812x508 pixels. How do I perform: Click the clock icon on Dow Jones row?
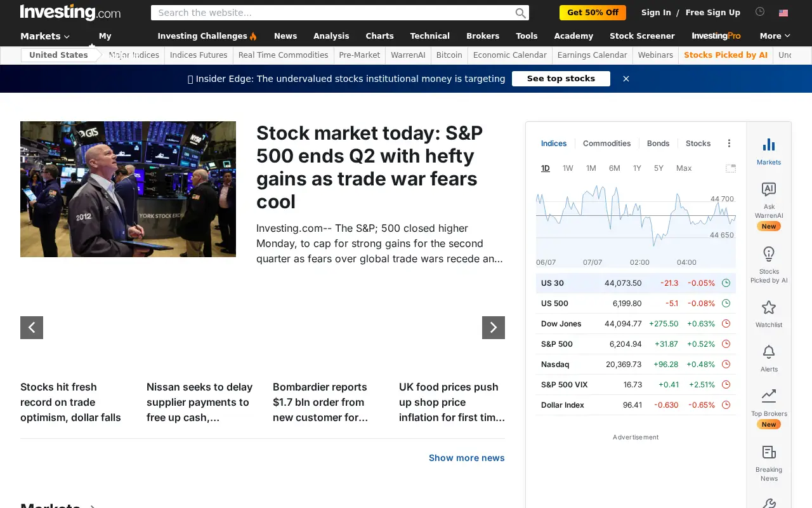click(726, 324)
